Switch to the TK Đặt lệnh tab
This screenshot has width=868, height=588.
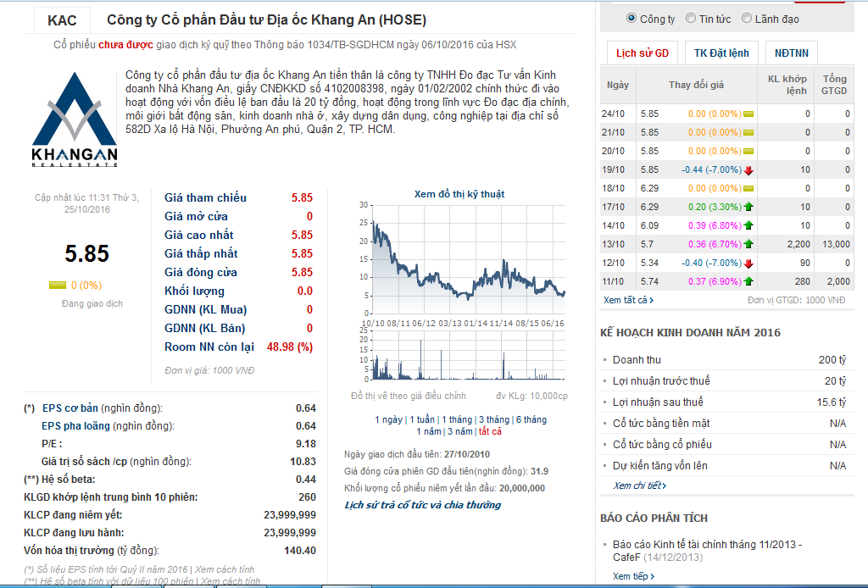coord(721,53)
